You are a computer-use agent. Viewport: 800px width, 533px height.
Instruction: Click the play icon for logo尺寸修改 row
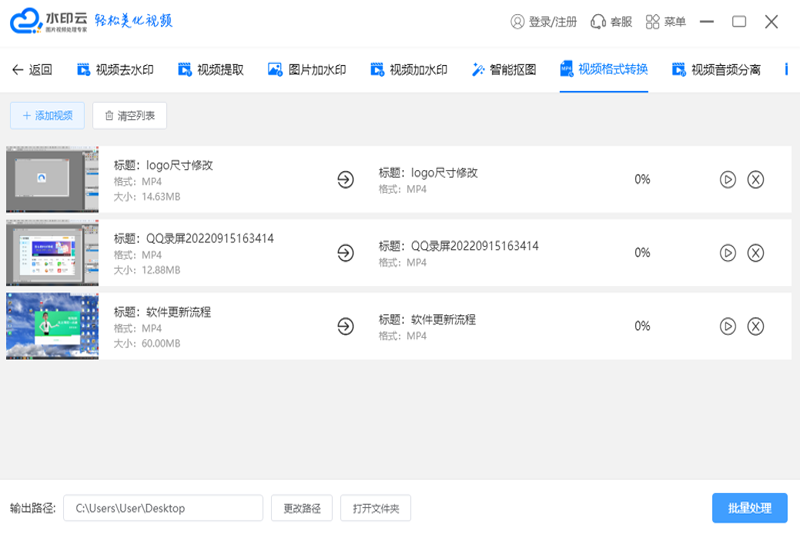click(x=728, y=179)
